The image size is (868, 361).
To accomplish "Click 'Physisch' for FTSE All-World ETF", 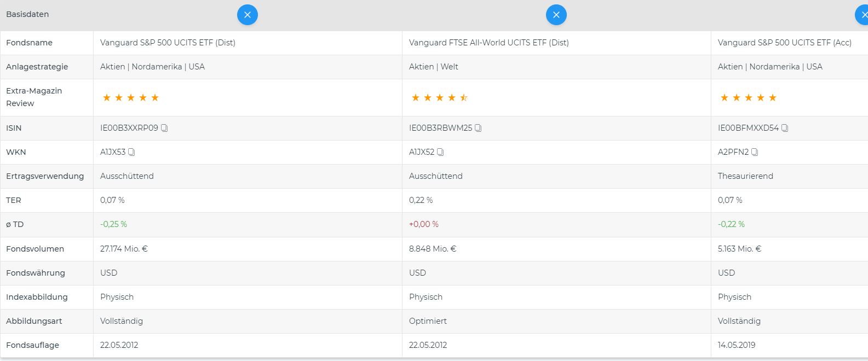I will click(426, 297).
